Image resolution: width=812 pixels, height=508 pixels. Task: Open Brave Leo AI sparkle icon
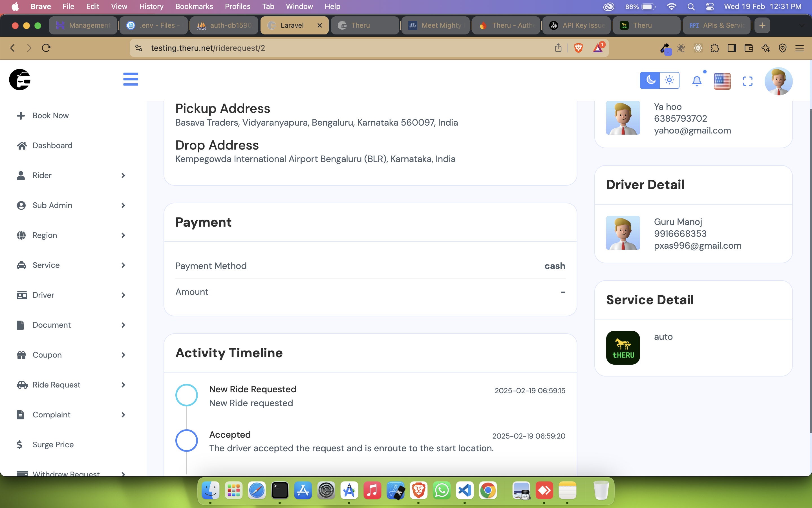coord(766,48)
